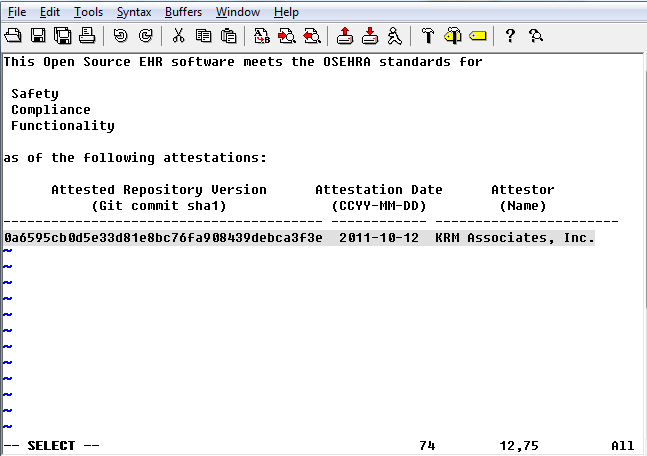Screen dimensions: 647x456
Task: Copy selection to clipboard icon
Action: tap(203, 36)
